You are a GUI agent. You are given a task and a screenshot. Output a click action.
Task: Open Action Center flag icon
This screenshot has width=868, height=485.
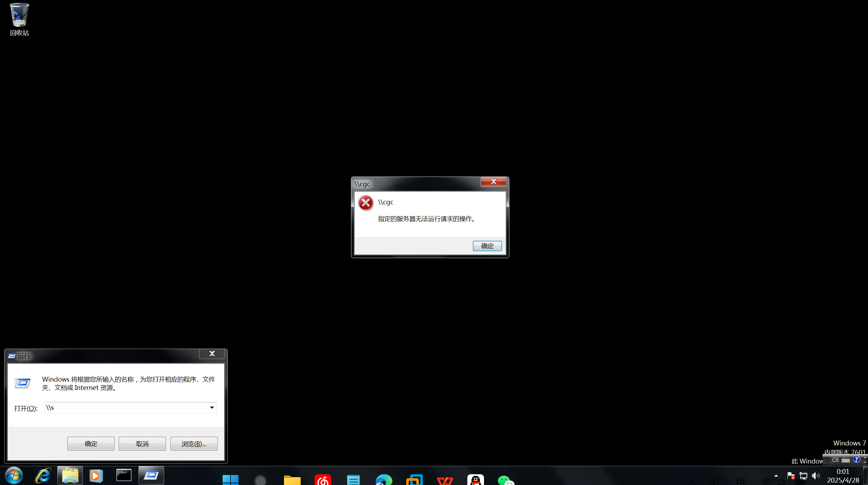coord(791,476)
